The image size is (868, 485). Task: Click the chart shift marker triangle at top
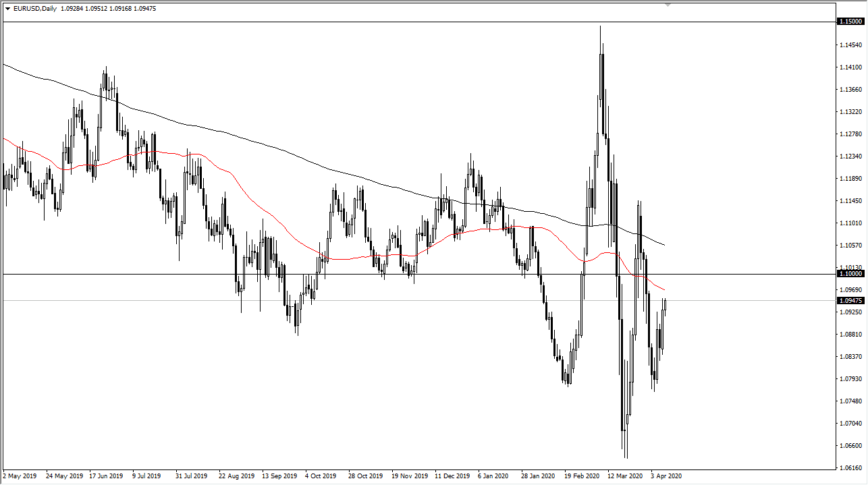tap(668, 5)
